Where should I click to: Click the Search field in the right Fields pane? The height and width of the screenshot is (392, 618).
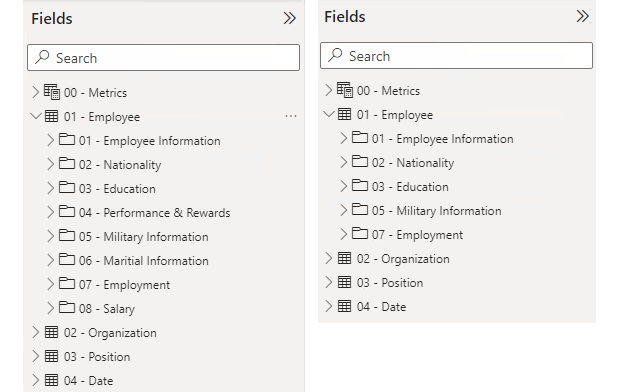click(x=456, y=56)
